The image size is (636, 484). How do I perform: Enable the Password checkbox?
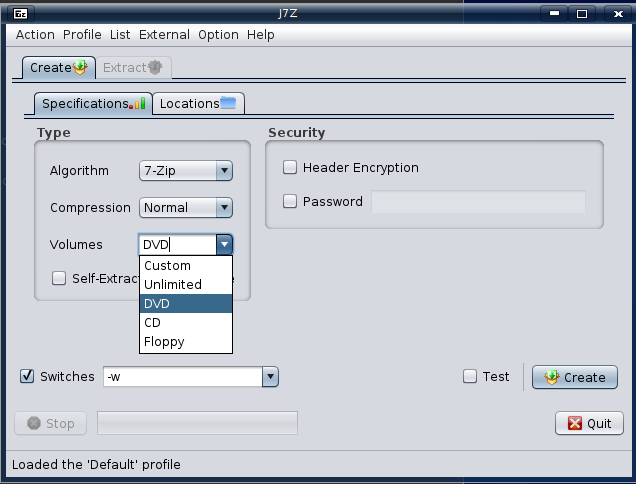tap(290, 201)
